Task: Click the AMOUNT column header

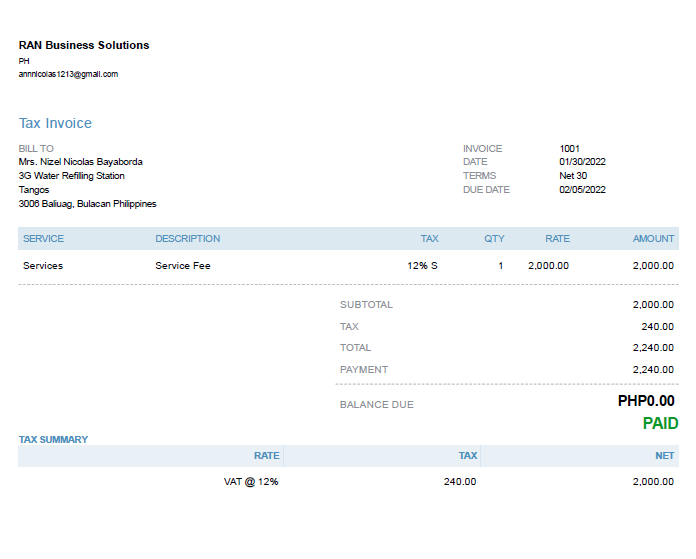Action: (x=653, y=239)
